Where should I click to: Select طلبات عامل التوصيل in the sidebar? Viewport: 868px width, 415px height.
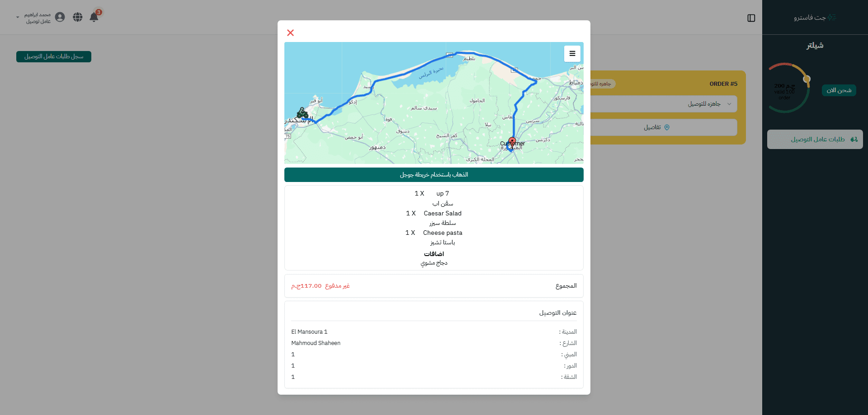[815, 140]
